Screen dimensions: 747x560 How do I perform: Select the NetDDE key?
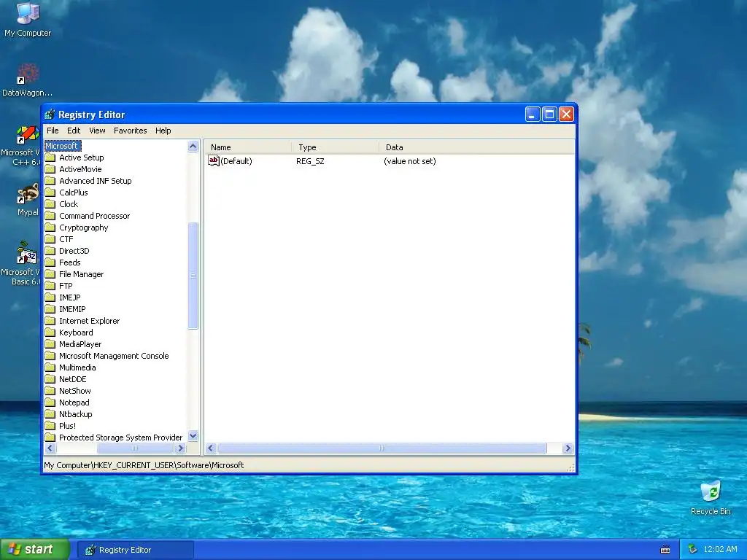tap(72, 379)
